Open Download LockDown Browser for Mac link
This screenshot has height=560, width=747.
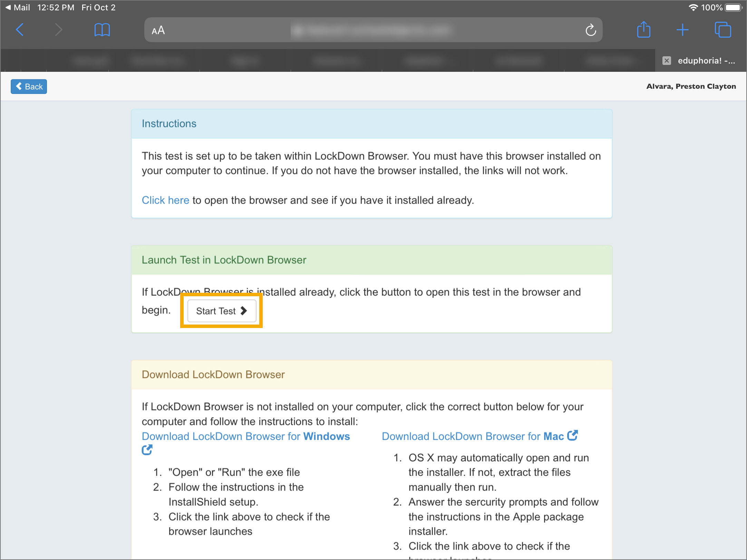(473, 436)
